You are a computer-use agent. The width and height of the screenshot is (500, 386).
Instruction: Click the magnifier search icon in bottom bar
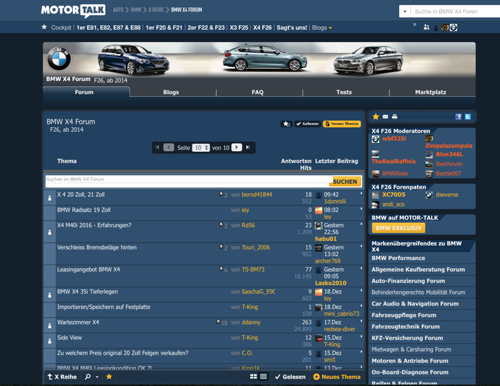tap(88, 377)
